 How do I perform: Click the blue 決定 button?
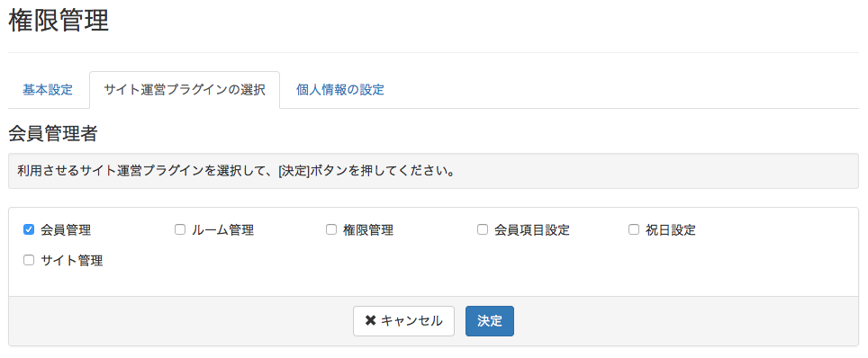(489, 321)
